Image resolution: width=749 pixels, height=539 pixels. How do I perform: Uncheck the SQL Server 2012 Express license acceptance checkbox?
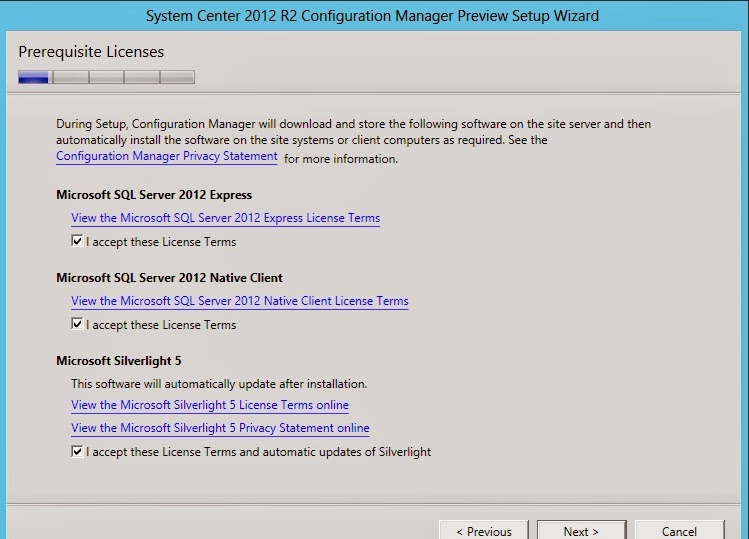77,242
